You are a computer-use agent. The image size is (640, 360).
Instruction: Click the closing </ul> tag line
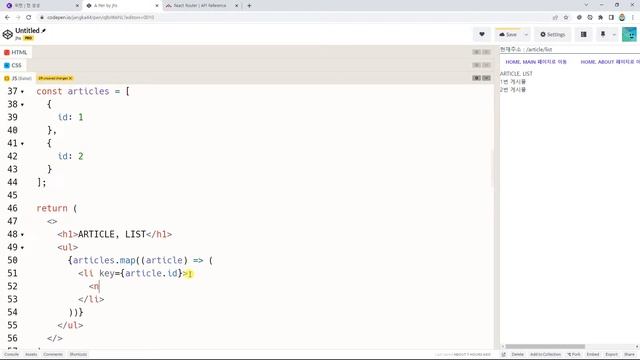coord(70,325)
